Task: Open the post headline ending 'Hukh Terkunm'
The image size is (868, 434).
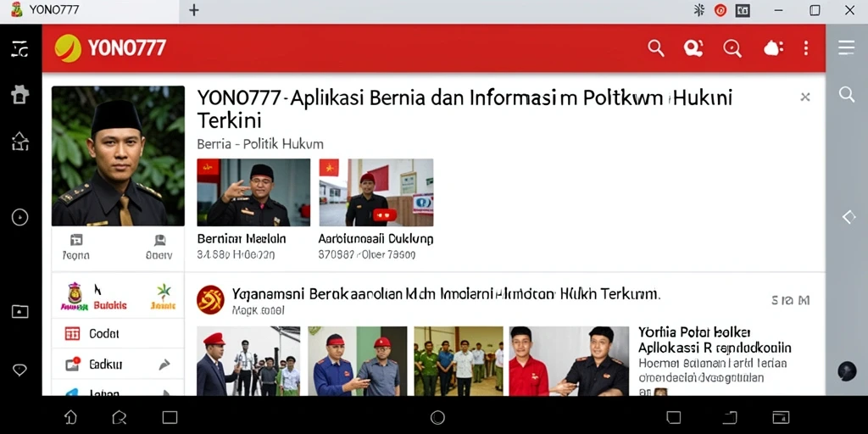Action: (x=446, y=293)
